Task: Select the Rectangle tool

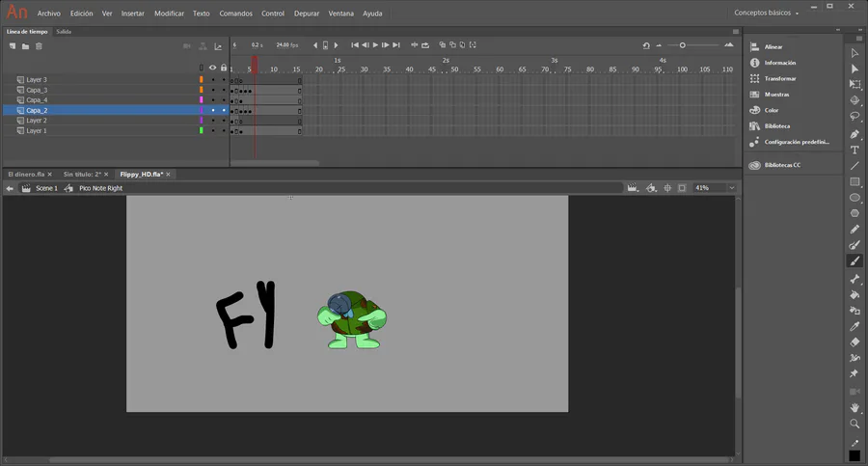Action: point(854,181)
